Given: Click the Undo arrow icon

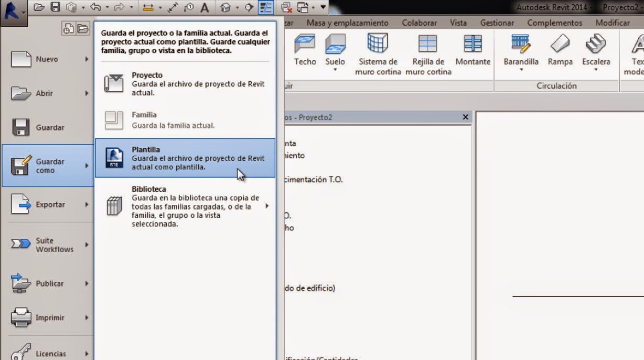Looking at the screenshot, I should 95,7.
